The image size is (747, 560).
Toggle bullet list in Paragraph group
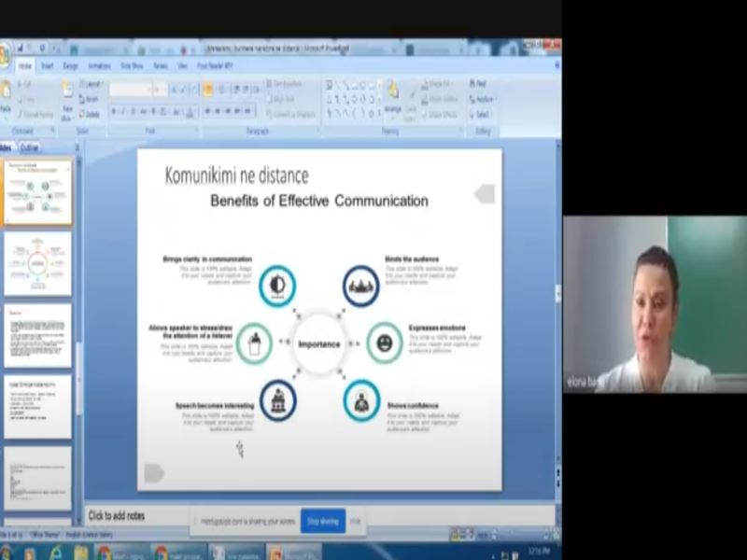pos(208,90)
